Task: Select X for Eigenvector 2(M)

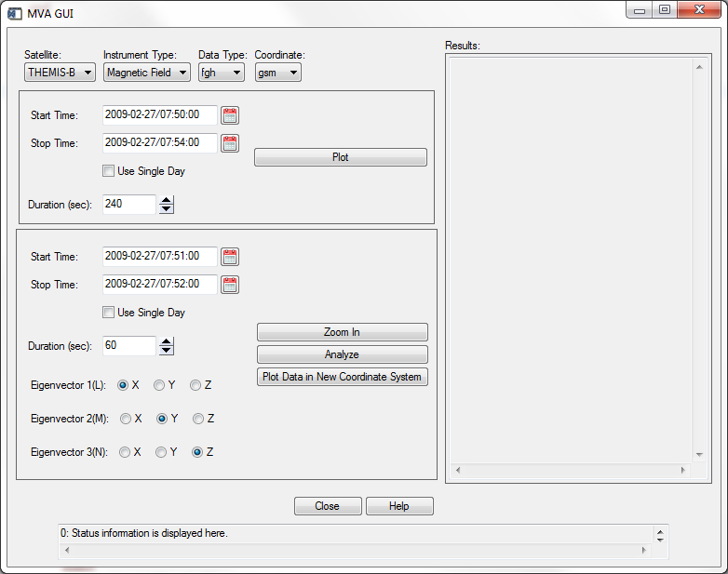Action: 126,419
